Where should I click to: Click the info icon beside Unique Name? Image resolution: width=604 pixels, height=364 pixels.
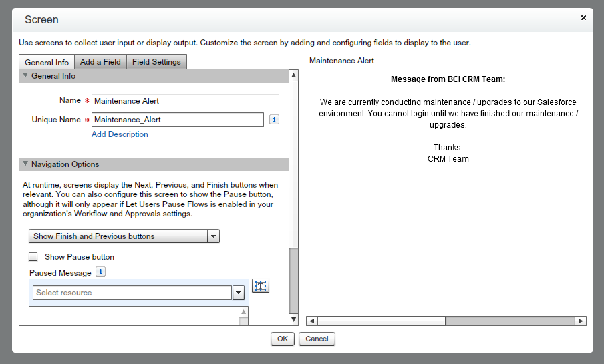pyautogui.click(x=274, y=120)
